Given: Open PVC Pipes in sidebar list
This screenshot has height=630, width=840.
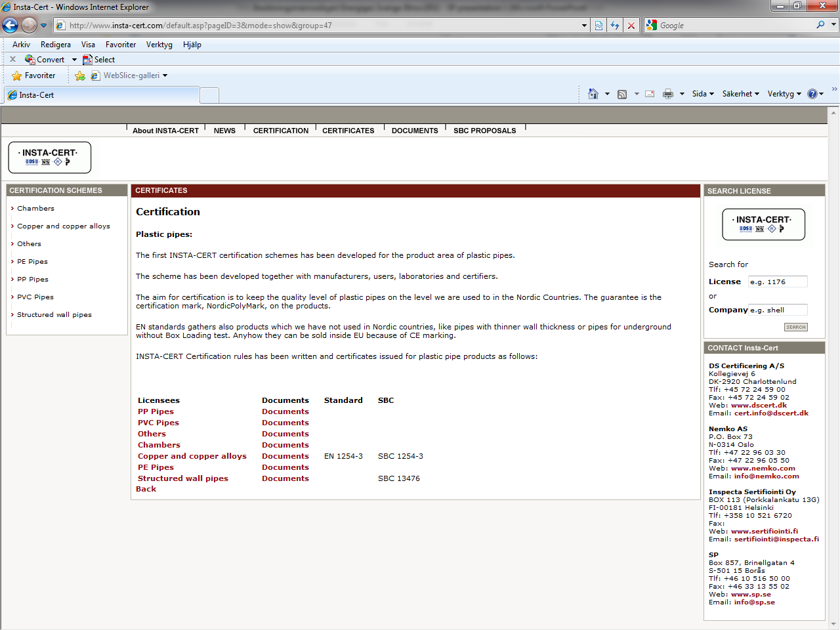Looking at the screenshot, I should point(35,297).
